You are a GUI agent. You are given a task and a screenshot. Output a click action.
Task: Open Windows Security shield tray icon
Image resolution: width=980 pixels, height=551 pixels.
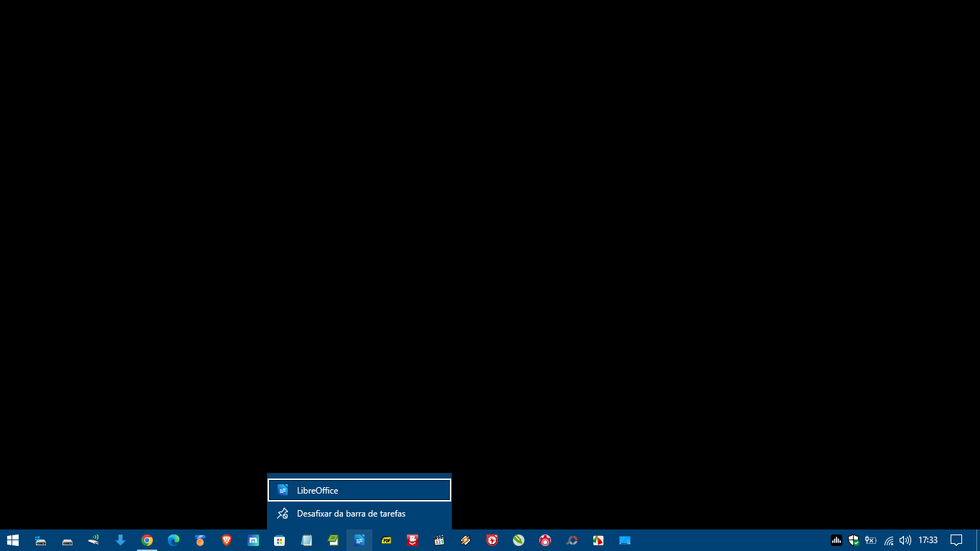854,540
